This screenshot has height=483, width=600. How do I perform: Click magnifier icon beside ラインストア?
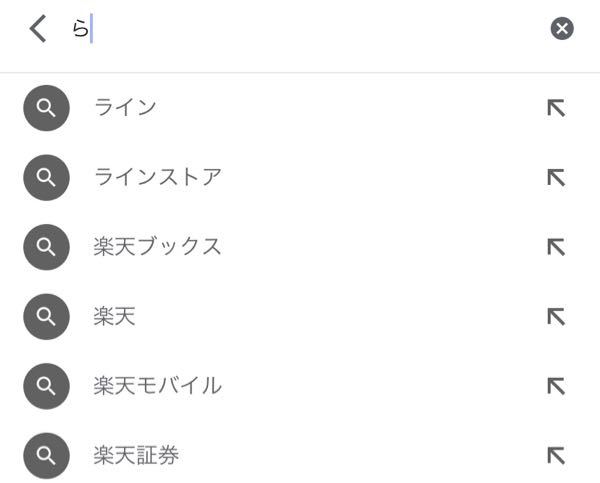pyautogui.click(x=46, y=177)
